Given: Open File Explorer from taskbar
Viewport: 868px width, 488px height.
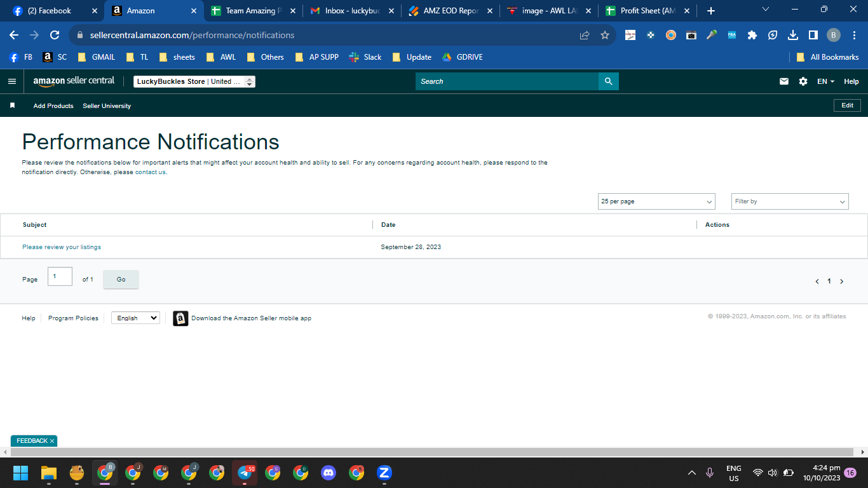Looking at the screenshot, I should (49, 473).
